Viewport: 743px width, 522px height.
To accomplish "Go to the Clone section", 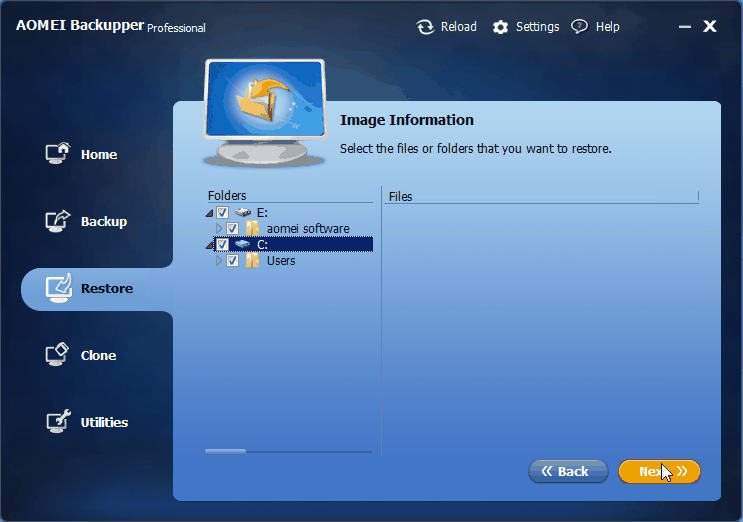I will pyautogui.click(x=99, y=355).
